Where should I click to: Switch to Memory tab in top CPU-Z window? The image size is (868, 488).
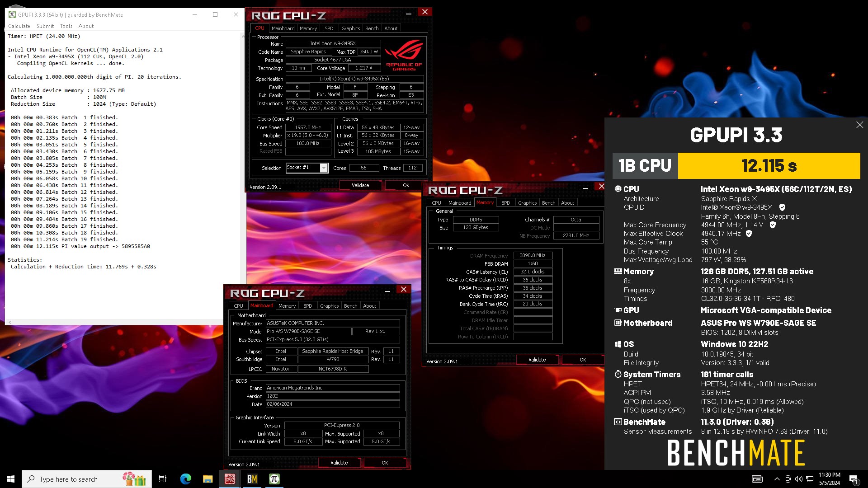click(308, 28)
